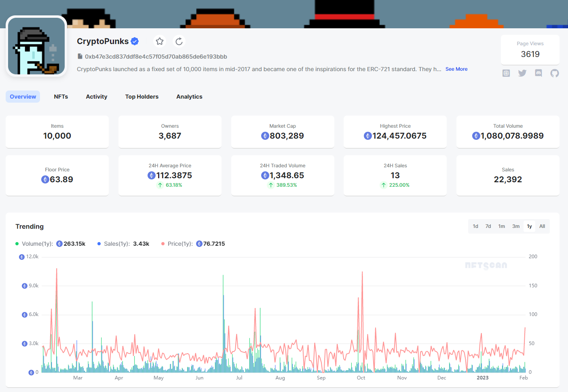Click the Jul label on chart axis
Viewport: 568px width, 392px height.
pos(239,378)
